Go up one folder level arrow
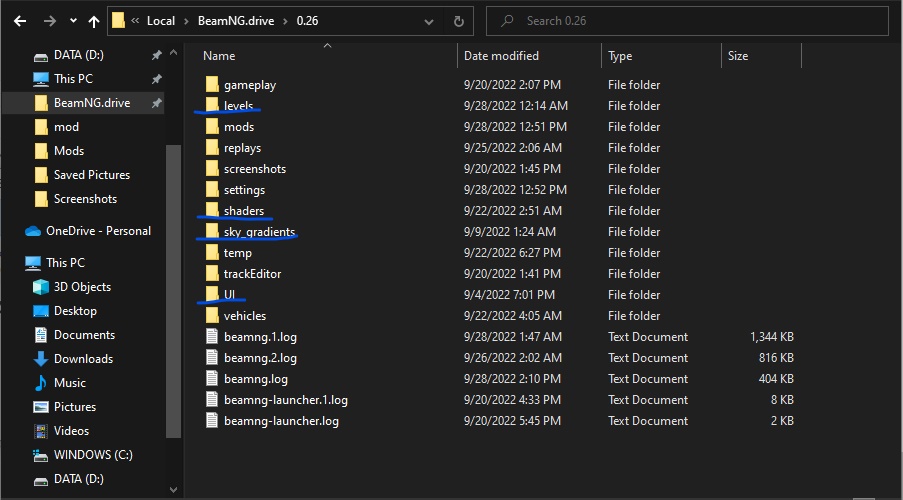This screenshot has height=500, width=903. click(94, 21)
